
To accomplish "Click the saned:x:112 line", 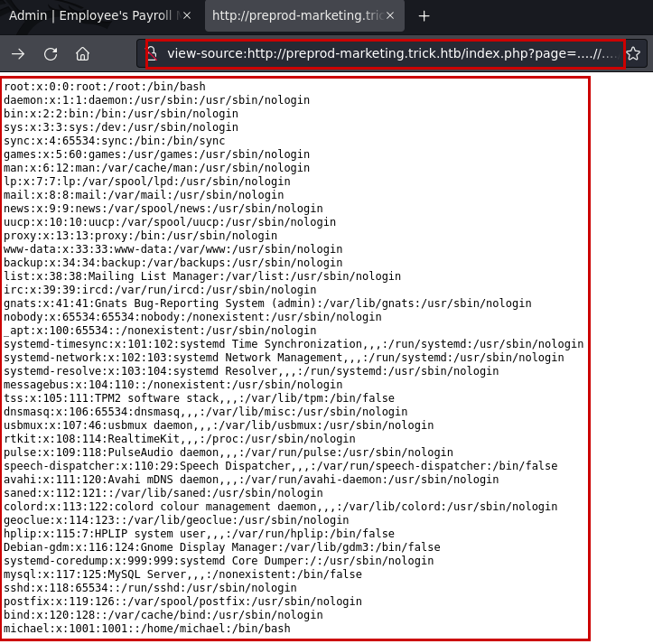I will click(x=163, y=493).
